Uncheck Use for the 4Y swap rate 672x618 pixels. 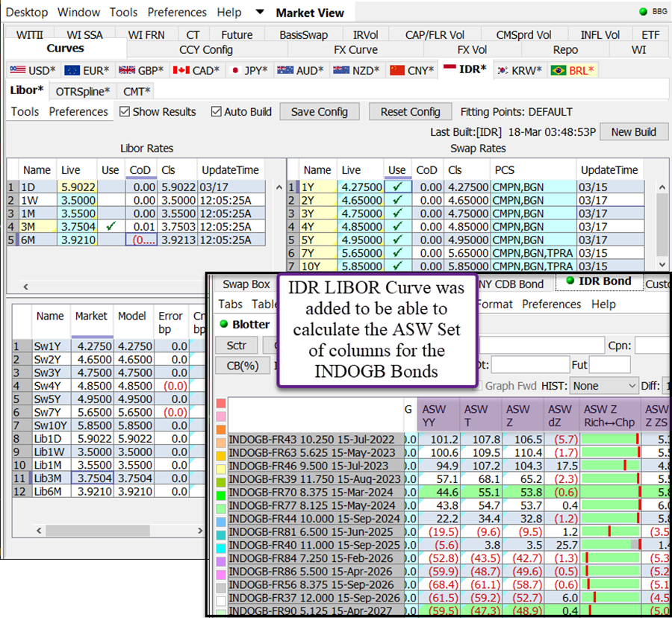click(x=398, y=227)
